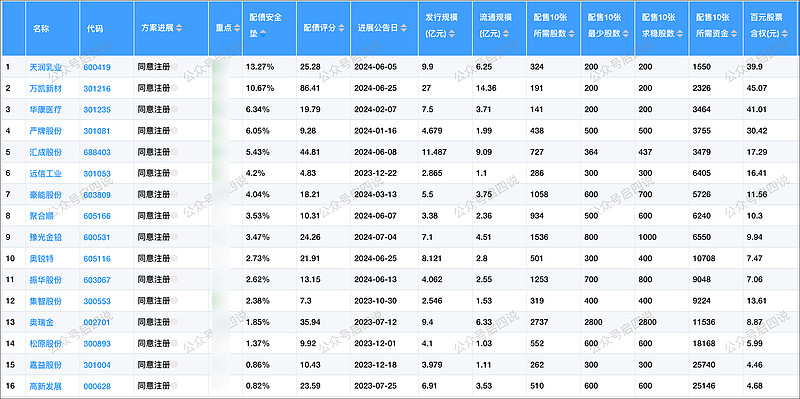Screen dimensions: 800x399
Task: Open the 豫光金铅 stock link
Action: [46, 237]
